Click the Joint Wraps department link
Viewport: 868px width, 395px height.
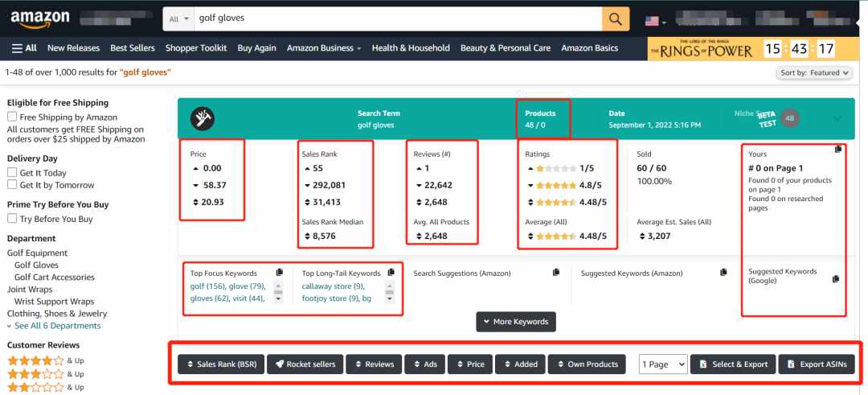point(30,290)
